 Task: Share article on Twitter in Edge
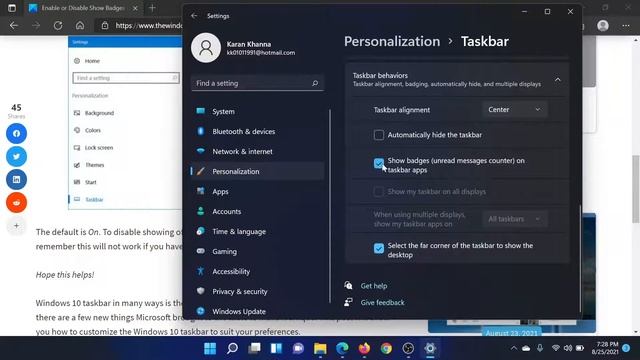16,156
